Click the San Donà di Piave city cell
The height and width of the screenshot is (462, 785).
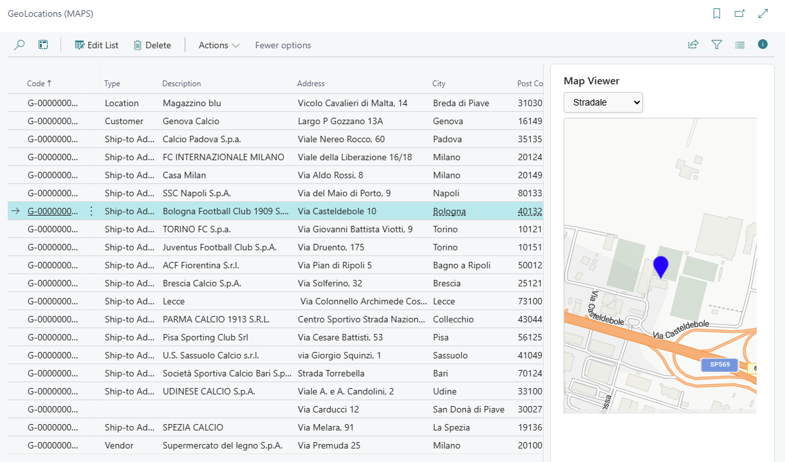[469, 409]
